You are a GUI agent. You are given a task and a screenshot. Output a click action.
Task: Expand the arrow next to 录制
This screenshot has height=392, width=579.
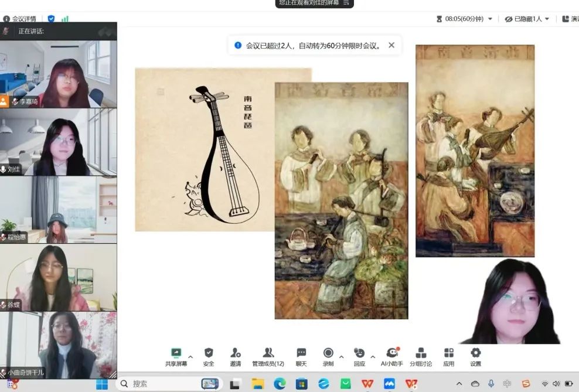tap(341, 356)
